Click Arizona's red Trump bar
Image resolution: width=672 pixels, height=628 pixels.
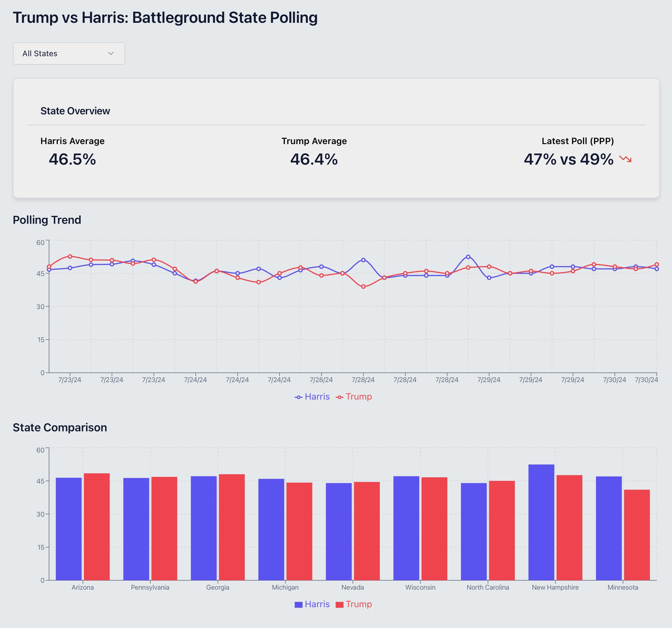[x=97, y=527]
